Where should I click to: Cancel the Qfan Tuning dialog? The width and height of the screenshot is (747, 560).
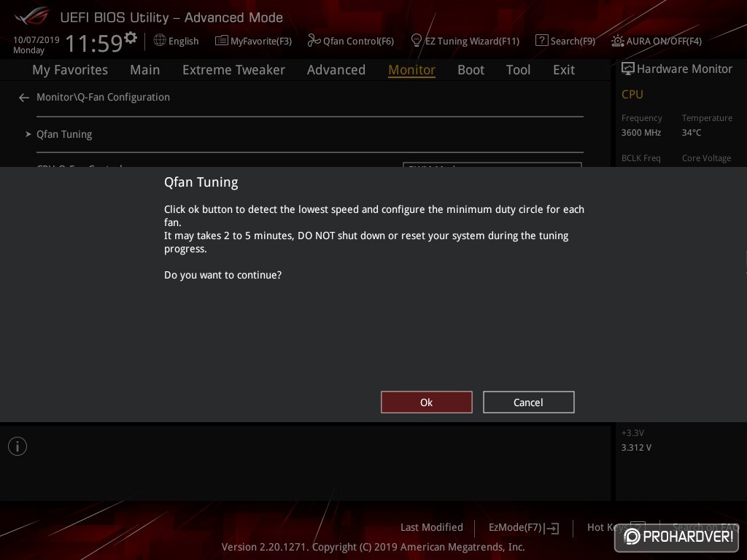[528, 402]
